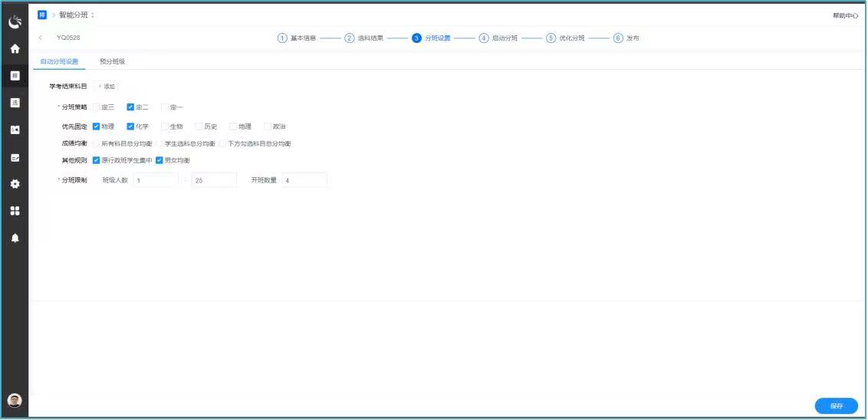Viewport: 868px width, 420px height.
Task: Uncheck 物理 priority subject
Action: point(97,126)
